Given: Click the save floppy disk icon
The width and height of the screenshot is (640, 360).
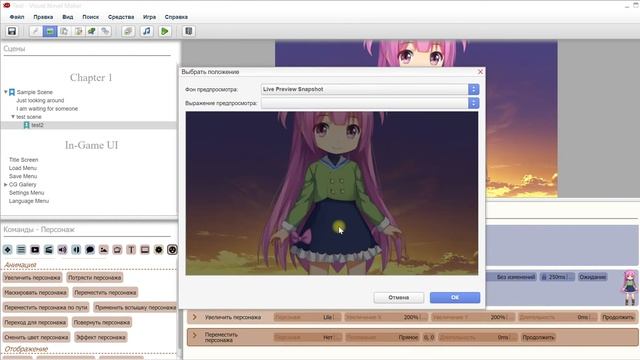Looking at the screenshot, I should pos(12,31).
